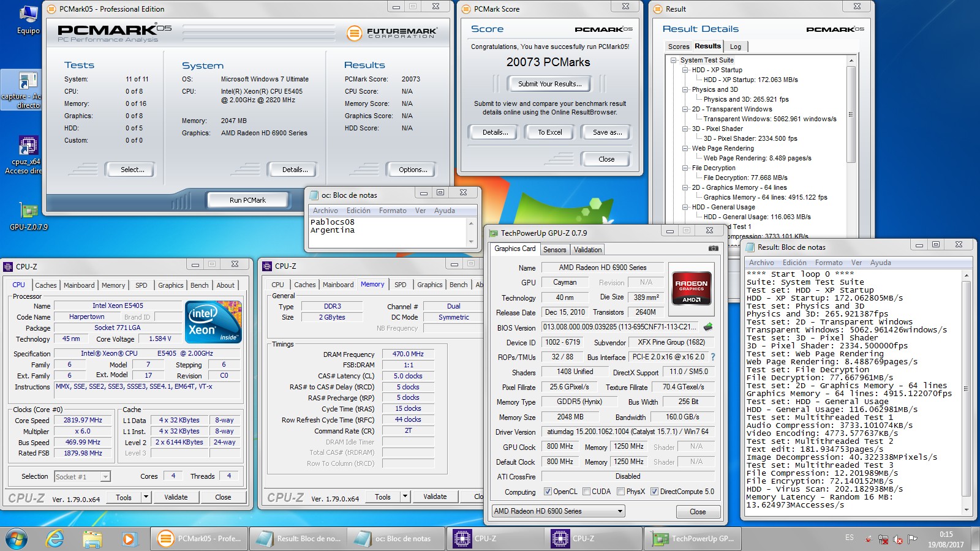Open Formato menu in oc Bloc de notas
This screenshot has height=551, width=980.
(393, 211)
